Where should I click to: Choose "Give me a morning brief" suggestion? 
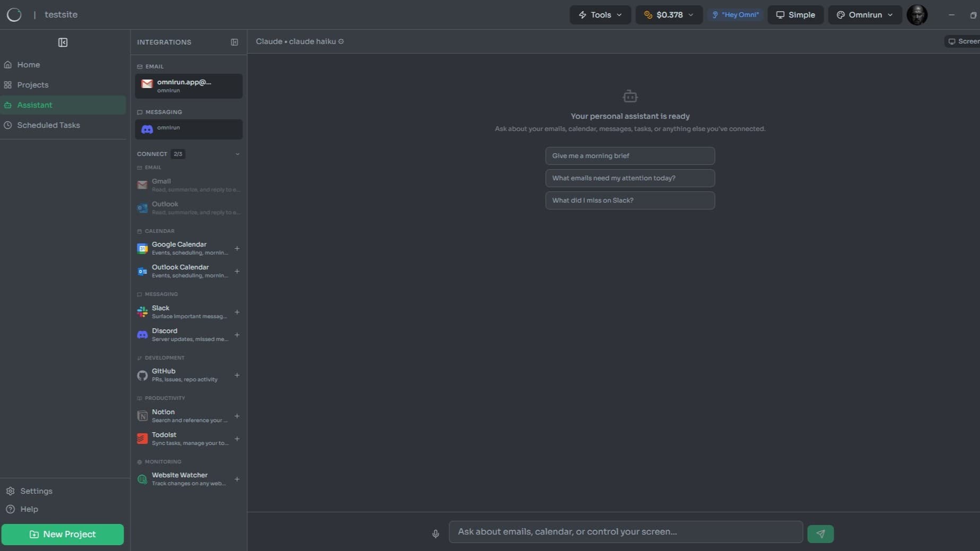click(630, 156)
